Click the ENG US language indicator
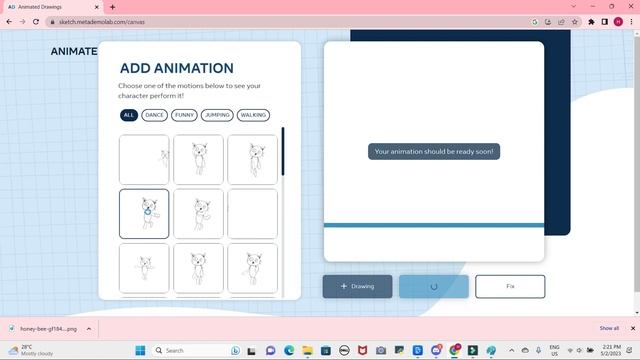 click(554, 351)
